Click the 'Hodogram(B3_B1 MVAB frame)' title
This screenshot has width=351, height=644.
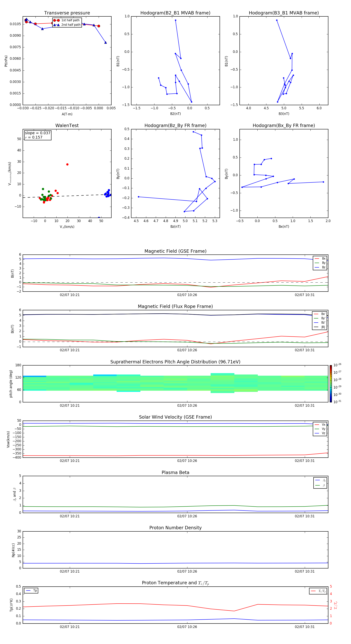[284, 13]
